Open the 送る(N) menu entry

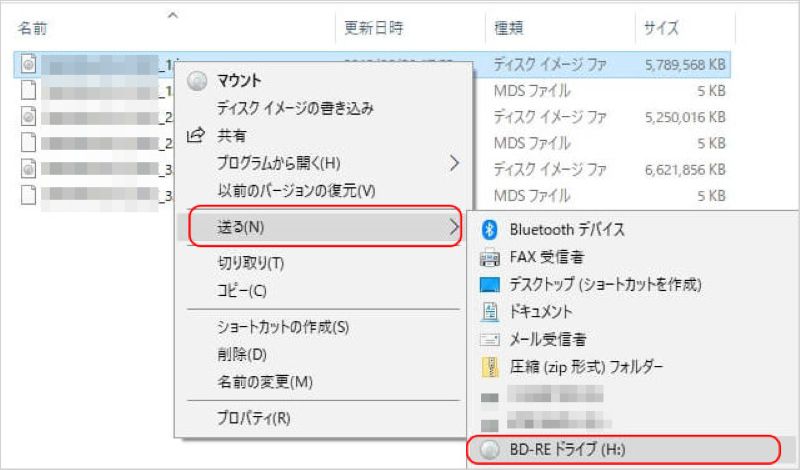324,227
